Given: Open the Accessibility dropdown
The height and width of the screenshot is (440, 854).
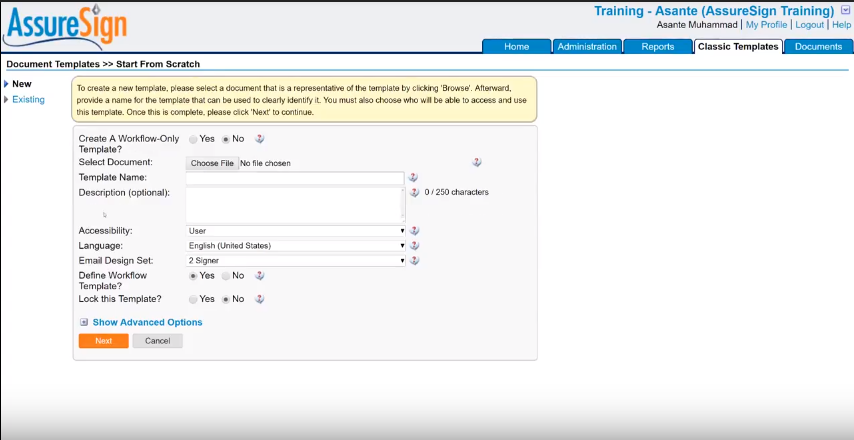Looking at the screenshot, I should click(x=296, y=230).
